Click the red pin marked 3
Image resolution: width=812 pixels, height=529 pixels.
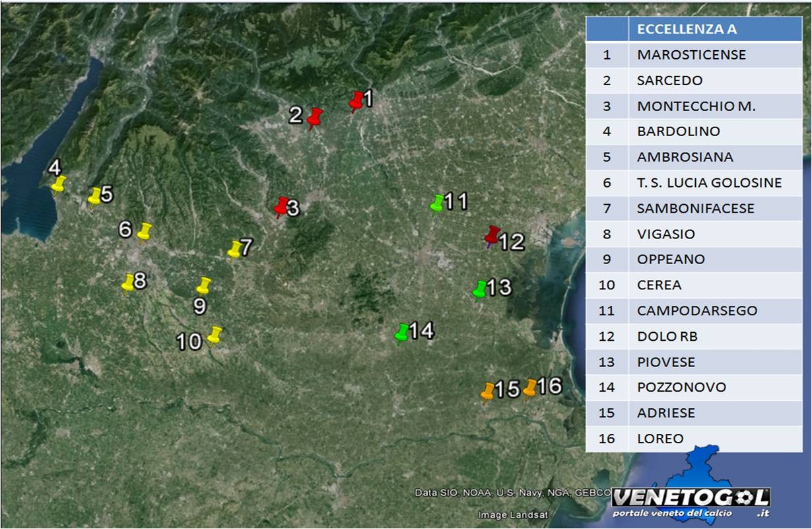(x=282, y=207)
